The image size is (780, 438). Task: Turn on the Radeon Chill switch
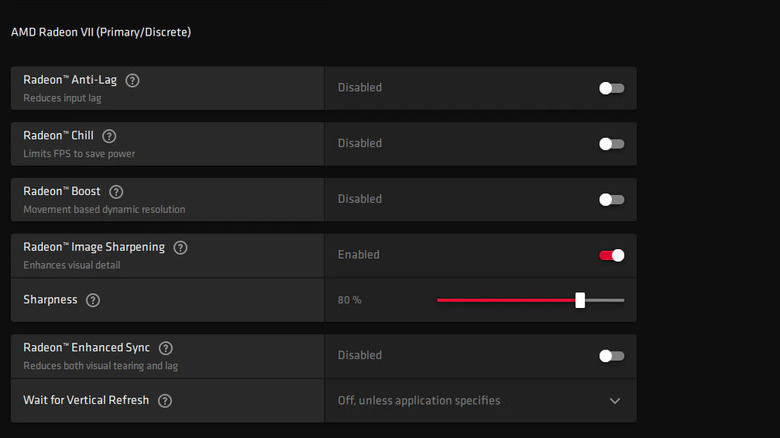pyautogui.click(x=611, y=144)
